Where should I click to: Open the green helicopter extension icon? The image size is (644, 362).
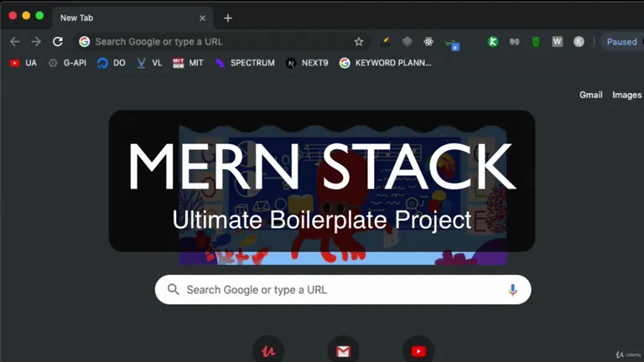pos(452,44)
